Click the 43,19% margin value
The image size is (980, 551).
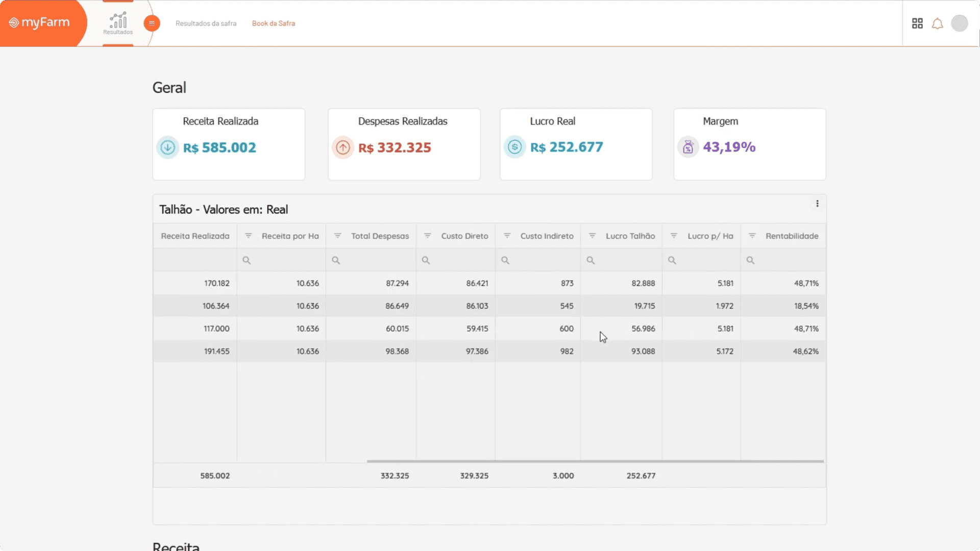(x=729, y=147)
